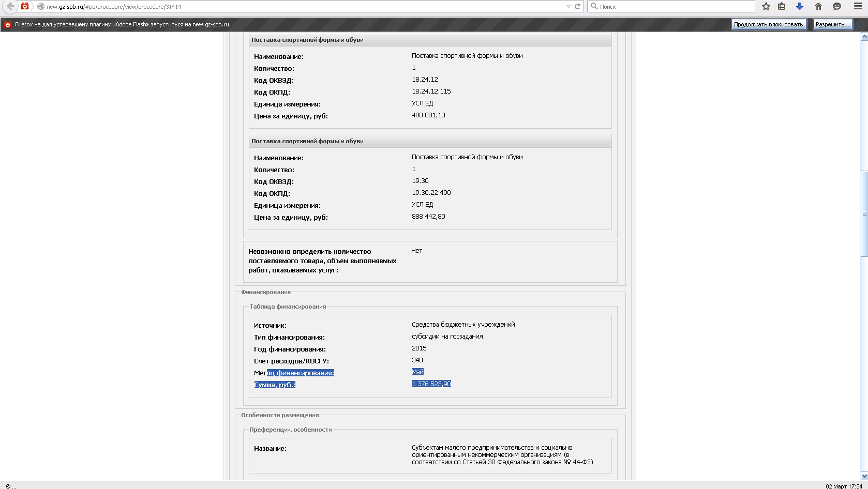Click субсидии на госзадания value
Screen dimensions: 868x489
pos(447,337)
